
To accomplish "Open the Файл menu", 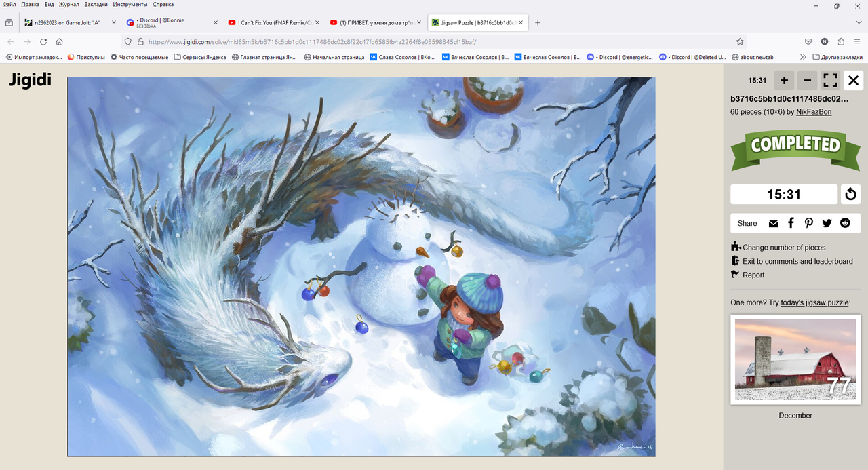I will (9, 4).
